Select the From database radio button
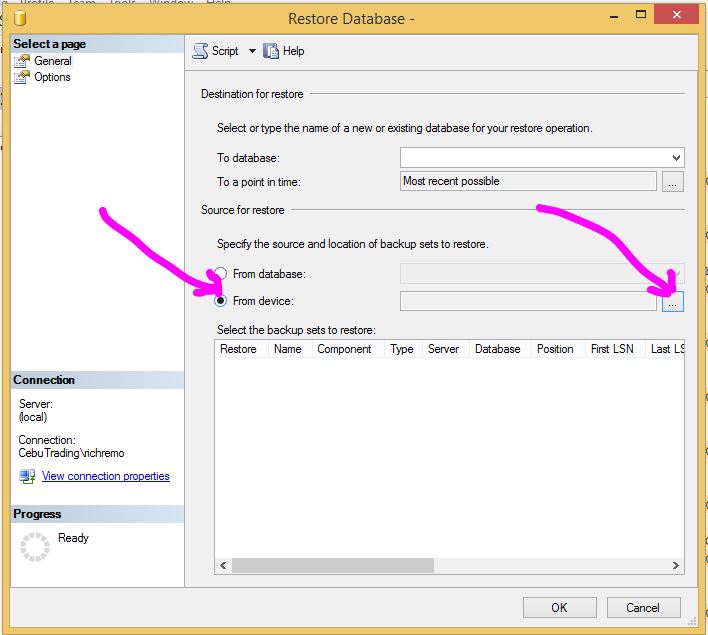Screen dimensions: 708x635 coord(221,274)
